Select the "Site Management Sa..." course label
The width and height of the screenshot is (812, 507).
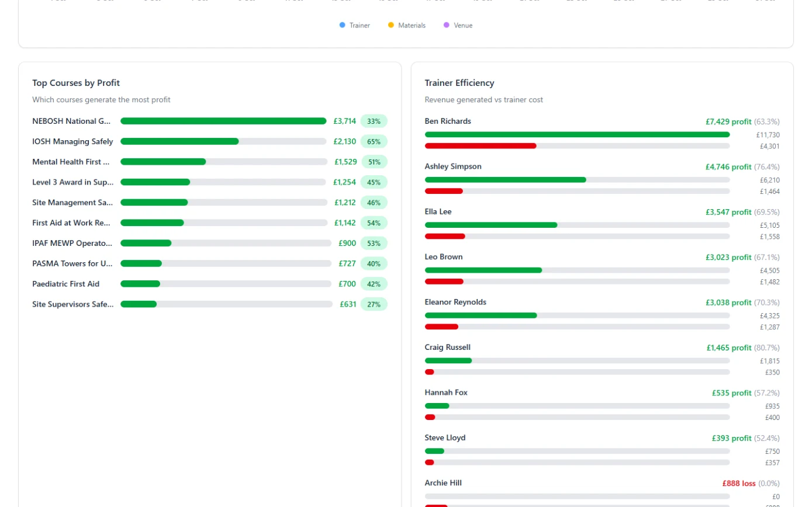click(72, 203)
